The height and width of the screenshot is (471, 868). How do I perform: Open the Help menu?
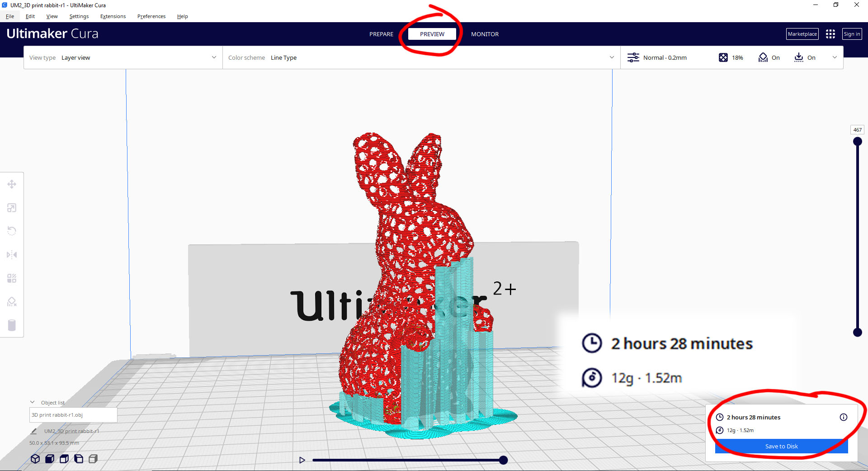coord(183,16)
